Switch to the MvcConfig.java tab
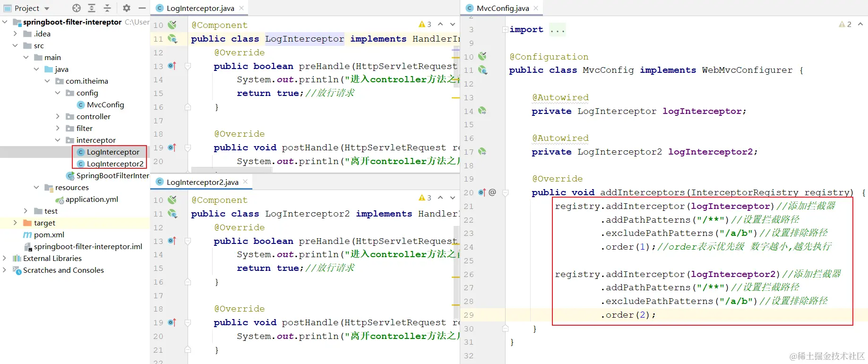868x364 pixels. click(x=502, y=8)
